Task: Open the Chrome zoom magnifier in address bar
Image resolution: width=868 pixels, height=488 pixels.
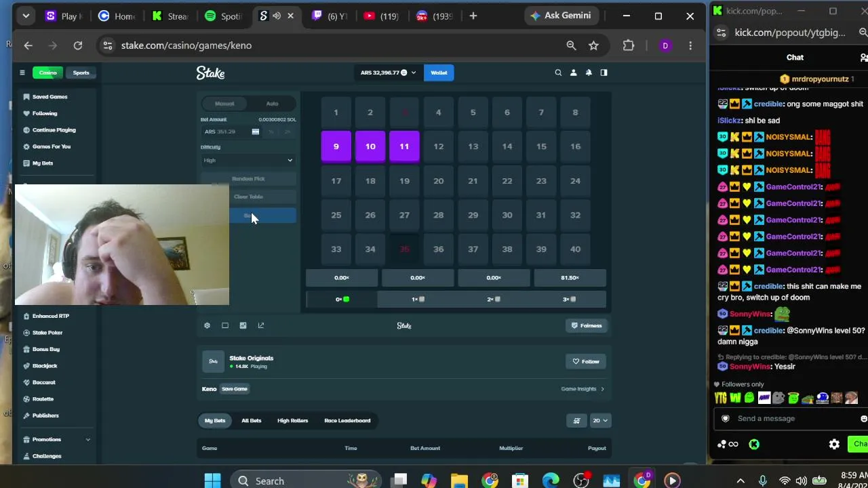Action: pos(571,45)
